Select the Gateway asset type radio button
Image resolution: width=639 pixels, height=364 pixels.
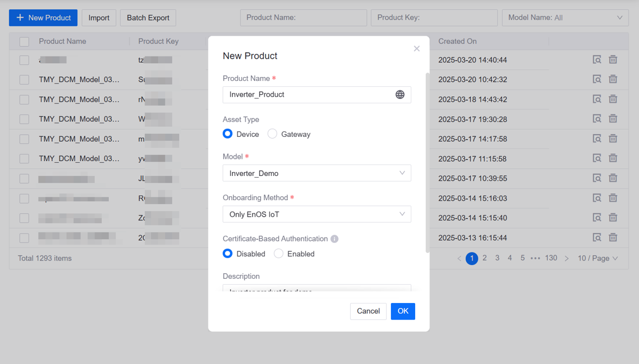point(272,134)
